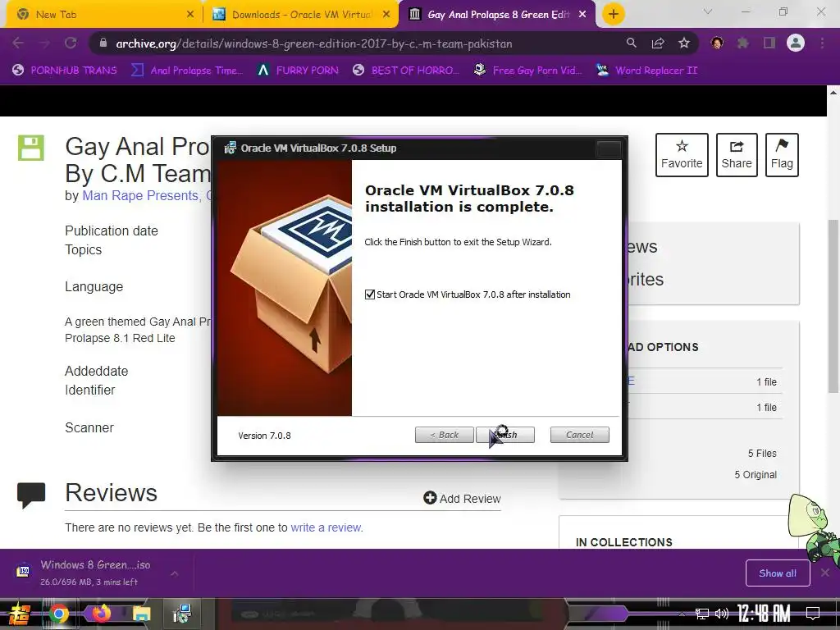Finish the VirtualBox setup wizard
This screenshot has width=840, height=630.
coord(505,435)
